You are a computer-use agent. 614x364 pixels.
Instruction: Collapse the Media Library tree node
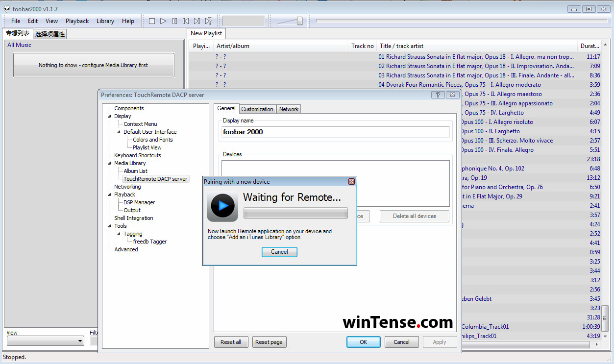tap(110, 164)
